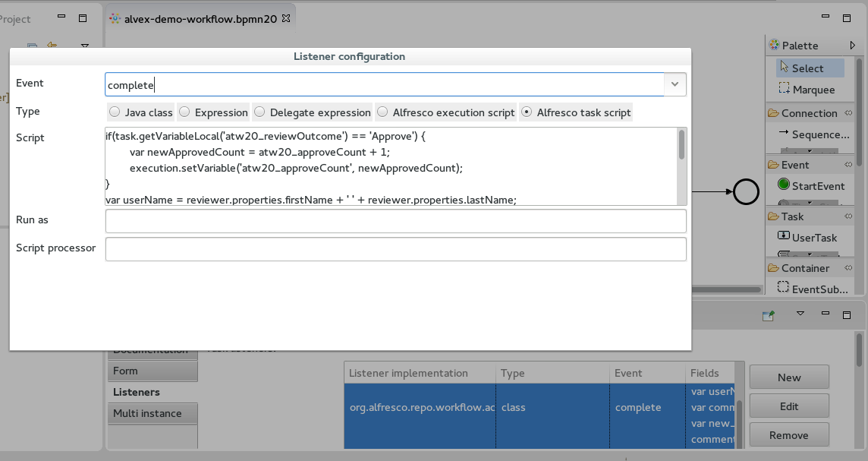Screen dimensions: 868x461
Task: Select the Java class radio button
Action: [115, 112]
